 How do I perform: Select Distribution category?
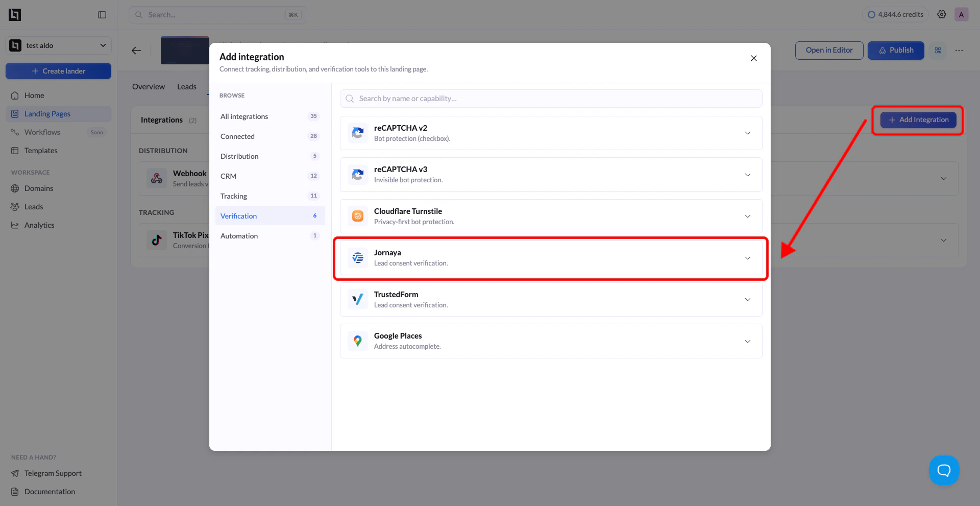tap(270, 156)
